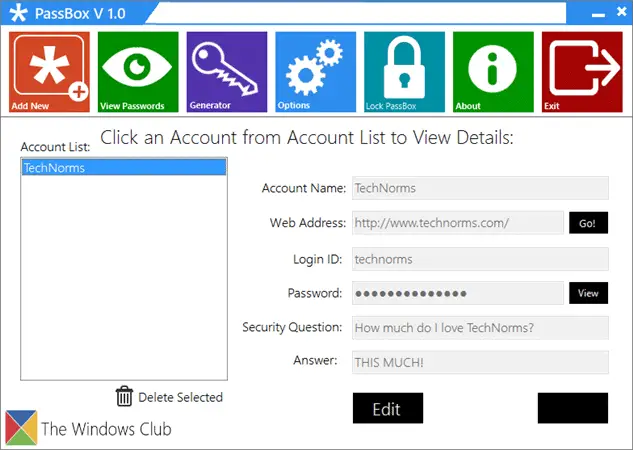Image resolution: width=633 pixels, height=450 pixels.
Task: Click the Edit button
Action: pos(388,408)
